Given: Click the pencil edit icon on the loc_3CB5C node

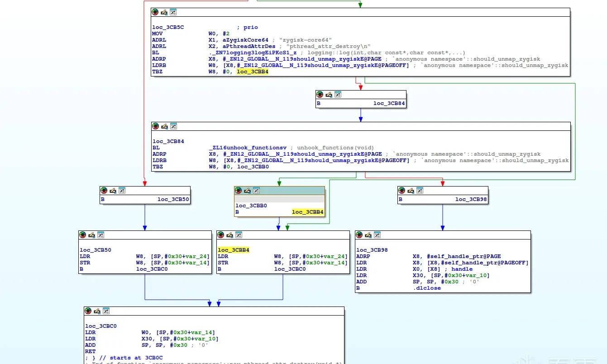Looking at the screenshot, I should pos(164,12).
